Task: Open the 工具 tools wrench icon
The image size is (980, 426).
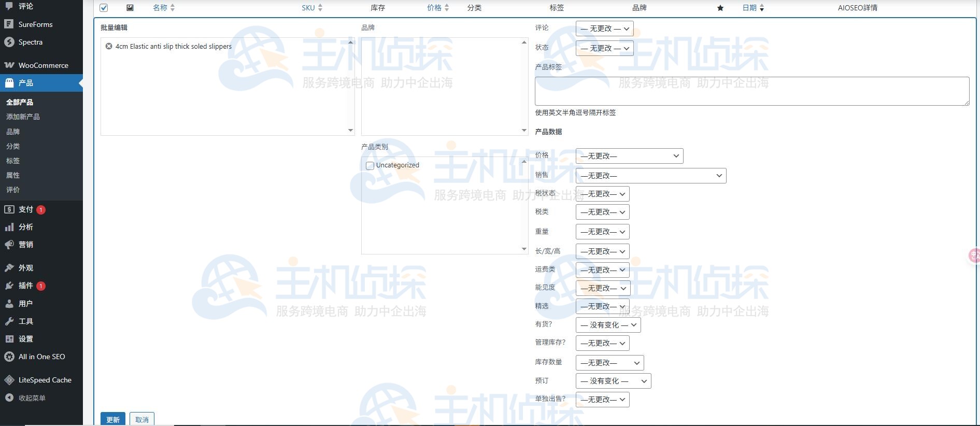Action: tap(9, 321)
